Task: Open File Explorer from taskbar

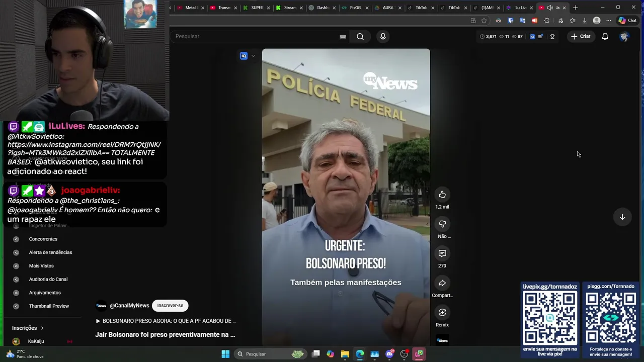Action: click(x=345, y=354)
